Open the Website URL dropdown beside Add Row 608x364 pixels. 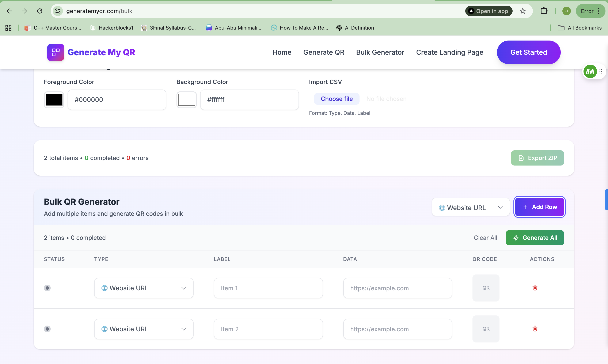coord(470,207)
